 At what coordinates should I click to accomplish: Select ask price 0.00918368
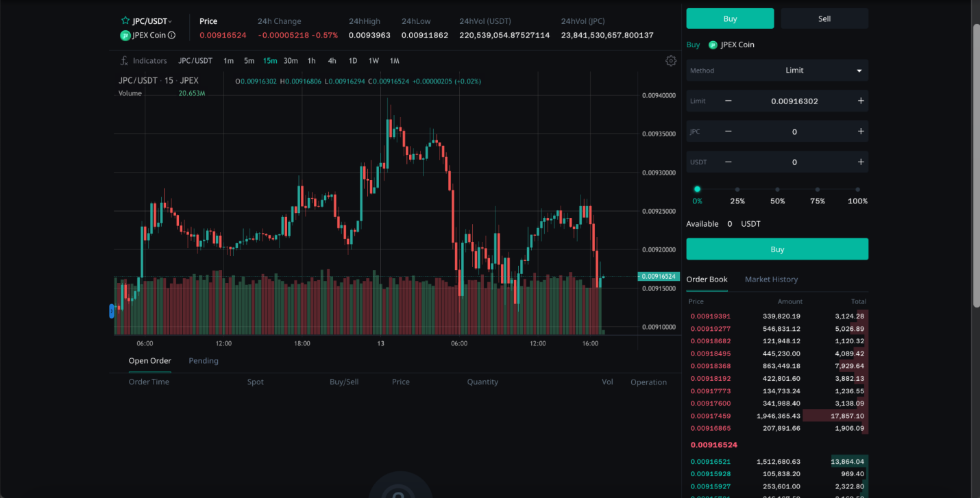[x=710, y=366]
